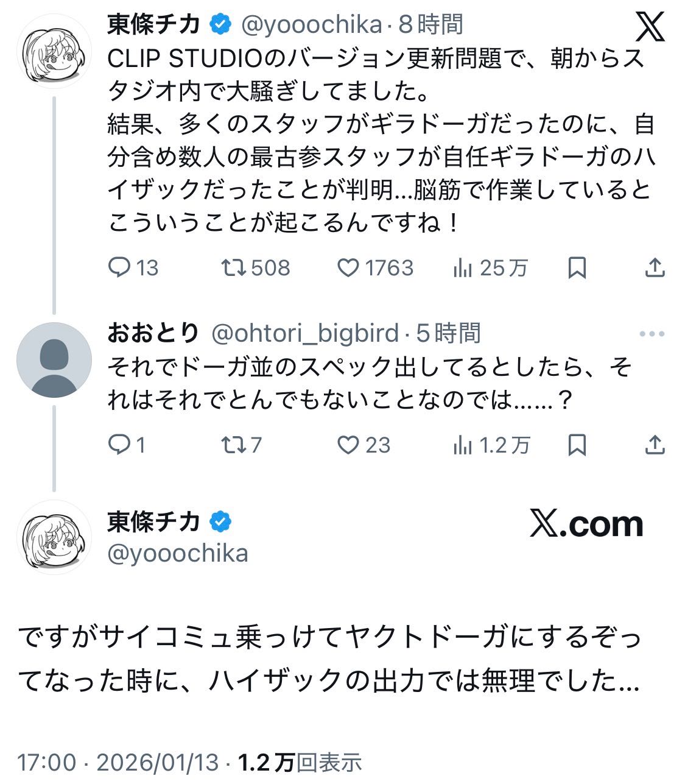This screenshot has width=685, height=784.
Task: Bookmark おおとり's reply
Action: pyautogui.click(x=577, y=445)
